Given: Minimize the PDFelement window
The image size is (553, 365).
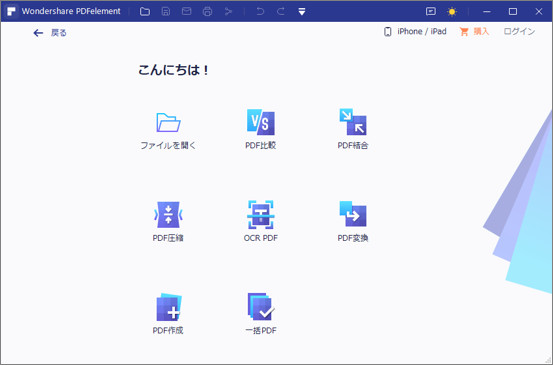Looking at the screenshot, I should (x=487, y=11).
